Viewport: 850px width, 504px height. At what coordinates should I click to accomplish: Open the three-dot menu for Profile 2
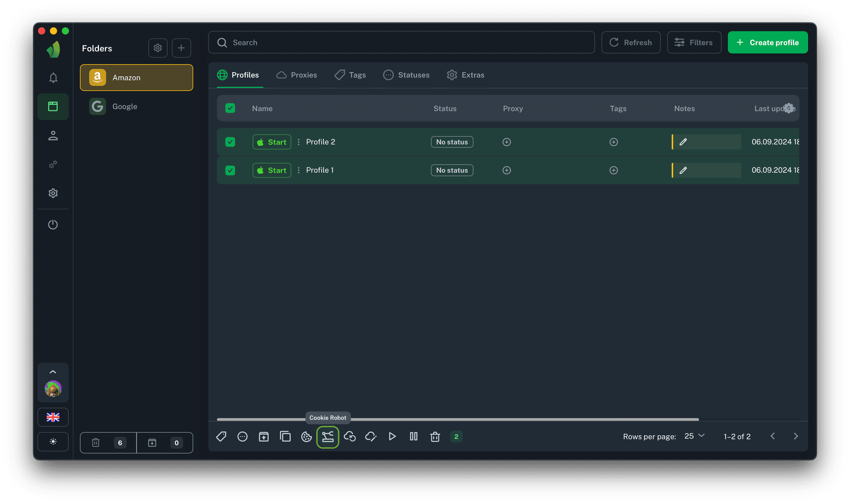(x=298, y=142)
